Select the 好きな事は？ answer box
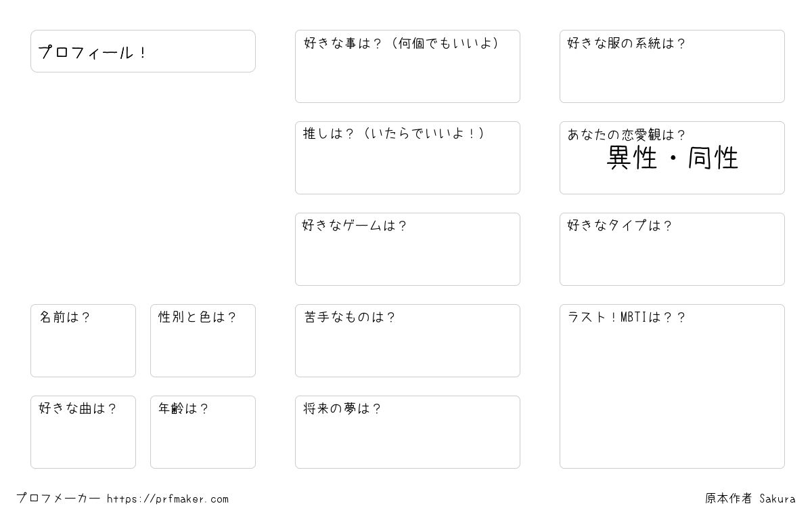 tap(407, 66)
